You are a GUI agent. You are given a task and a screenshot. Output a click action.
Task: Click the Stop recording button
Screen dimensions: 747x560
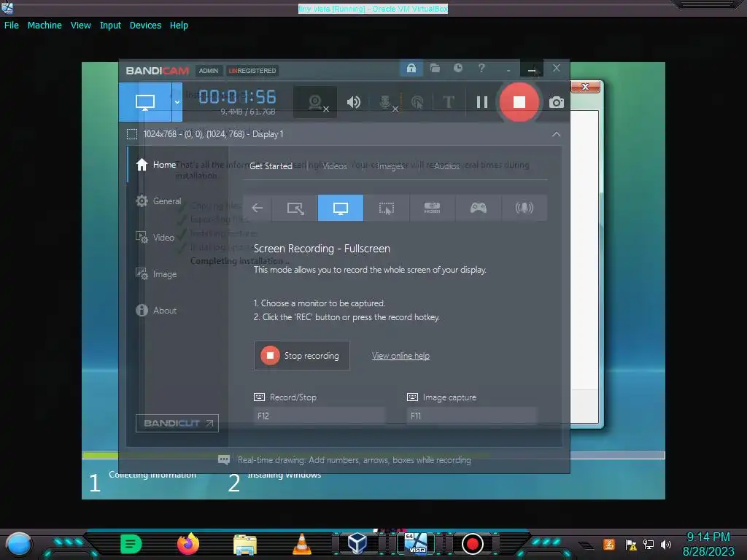[x=301, y=356]
